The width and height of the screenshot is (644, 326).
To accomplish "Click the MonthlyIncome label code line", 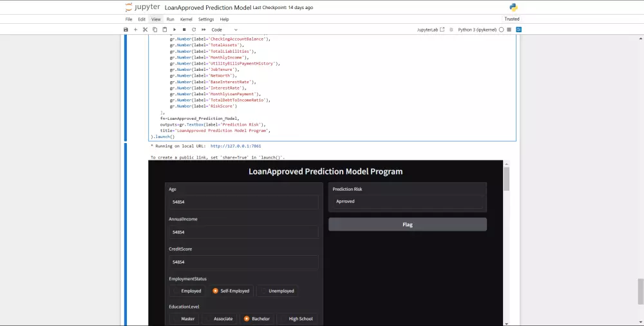I will tap(209, 57).
